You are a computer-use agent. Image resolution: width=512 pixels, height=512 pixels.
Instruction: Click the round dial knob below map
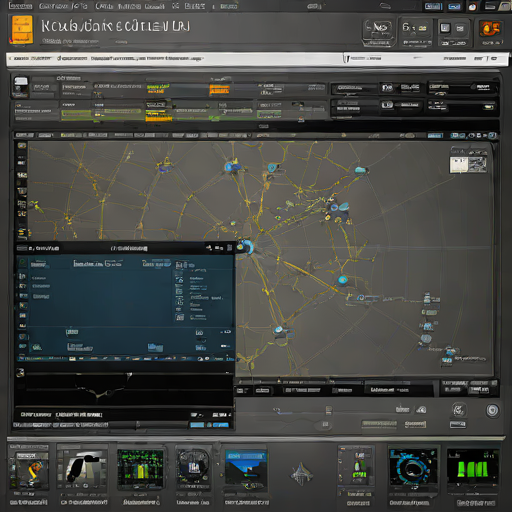[492, 410]
